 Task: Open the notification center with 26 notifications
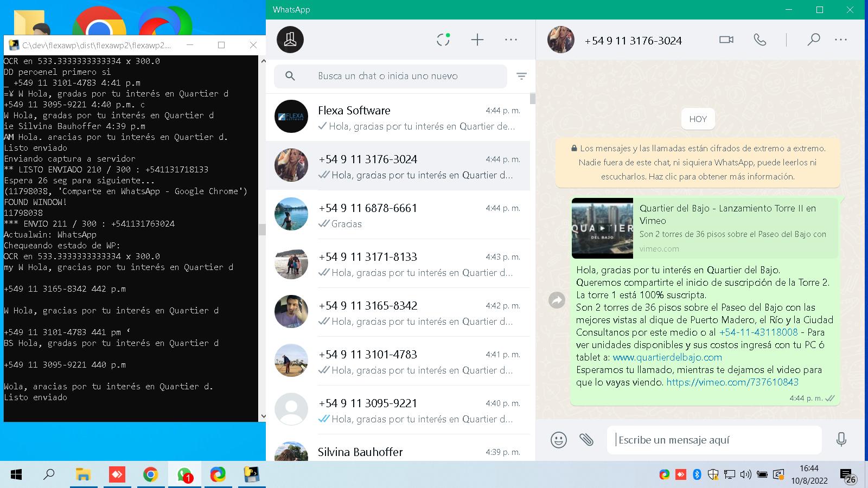coord(848,476)
